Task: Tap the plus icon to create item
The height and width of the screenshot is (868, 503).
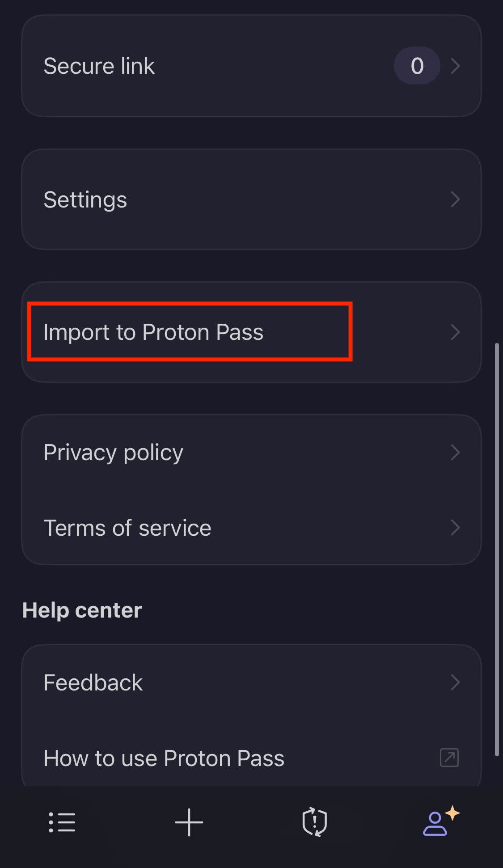Action: [189, 822]
